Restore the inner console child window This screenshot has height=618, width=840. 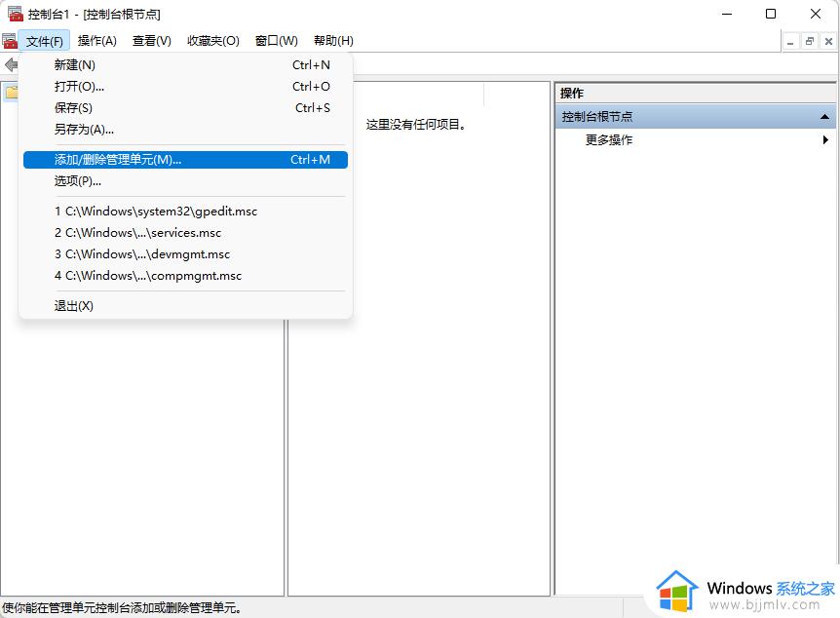click(809, 41)
